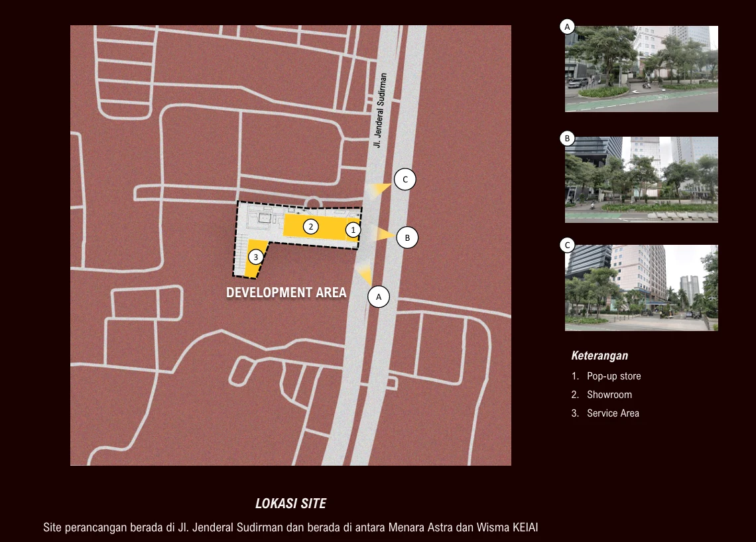Click the "Jl. Jenderal Sudirman" road label
The image size is (756, 542).
point(381,110)
